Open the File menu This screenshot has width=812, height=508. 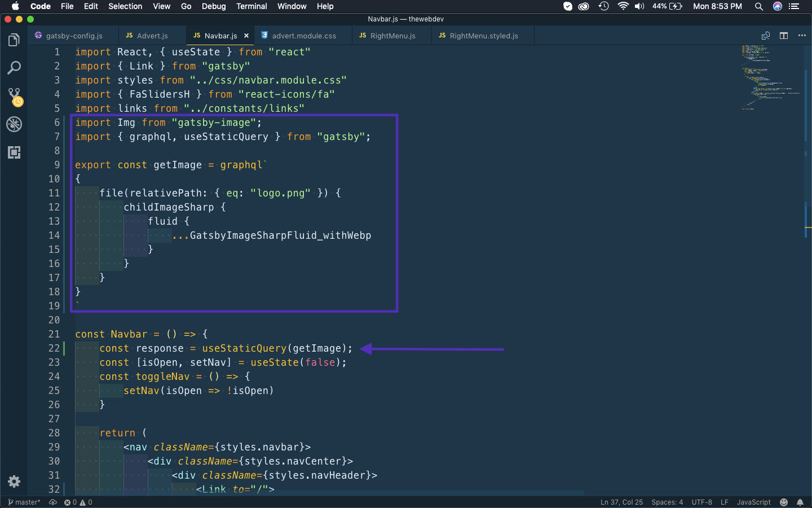pyautogui.click(x=67, y=6)
